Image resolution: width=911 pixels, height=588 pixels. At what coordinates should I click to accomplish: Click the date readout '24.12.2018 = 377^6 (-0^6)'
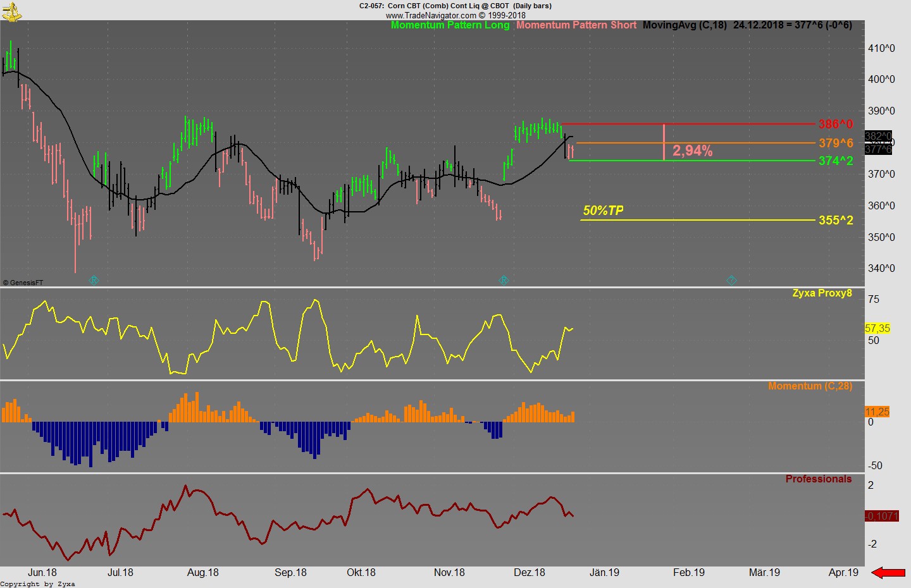pyautogui.click(x=793, y=25)
